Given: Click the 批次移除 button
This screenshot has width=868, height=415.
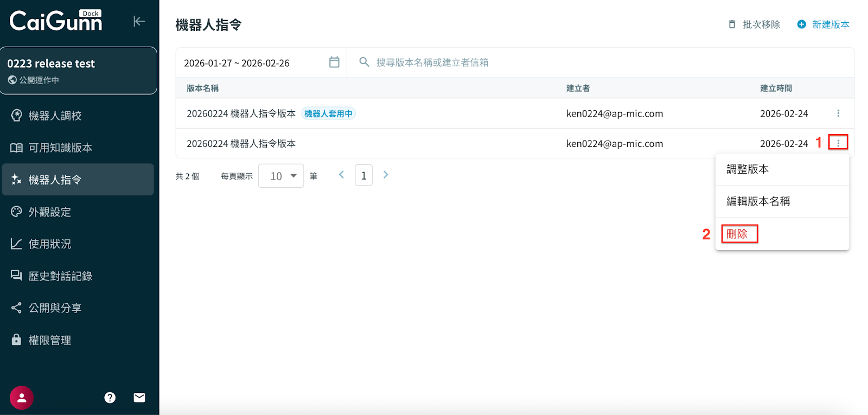Looking at the screenshot, I should [x=754, y=24].
